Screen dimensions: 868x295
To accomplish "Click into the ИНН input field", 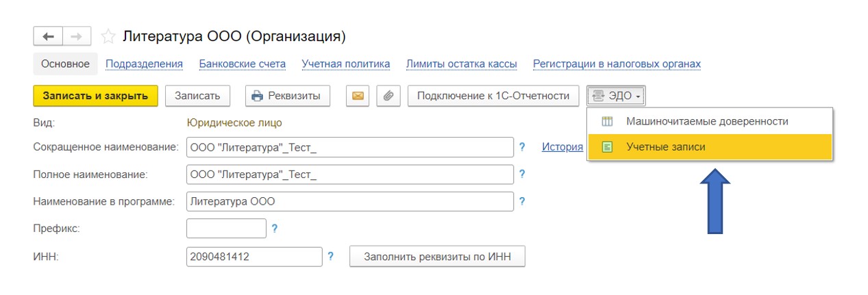I will [253, 257].
